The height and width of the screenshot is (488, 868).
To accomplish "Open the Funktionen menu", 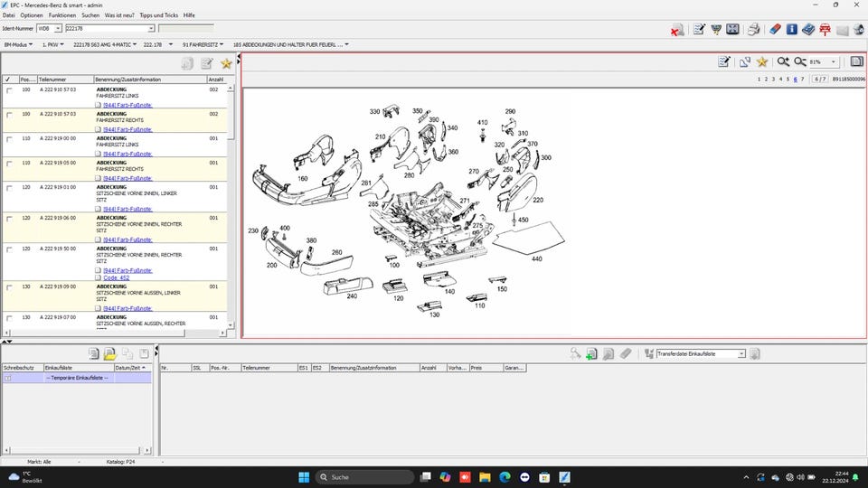I will (x=62, y=15).
